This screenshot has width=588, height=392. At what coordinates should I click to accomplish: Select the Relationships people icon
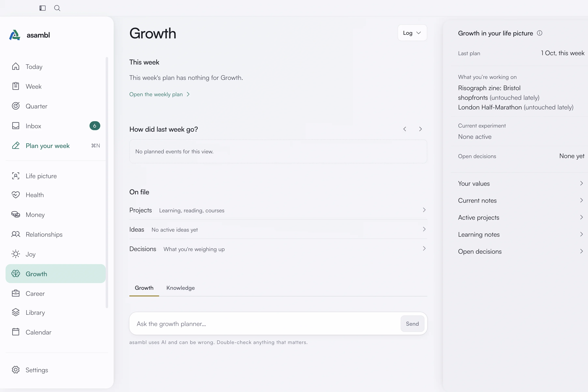[x=16, y=234]
